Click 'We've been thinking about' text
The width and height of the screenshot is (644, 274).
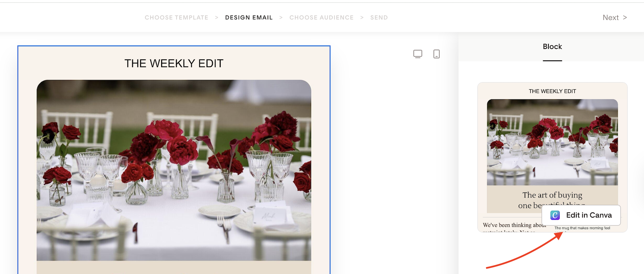tap(514, 225)
